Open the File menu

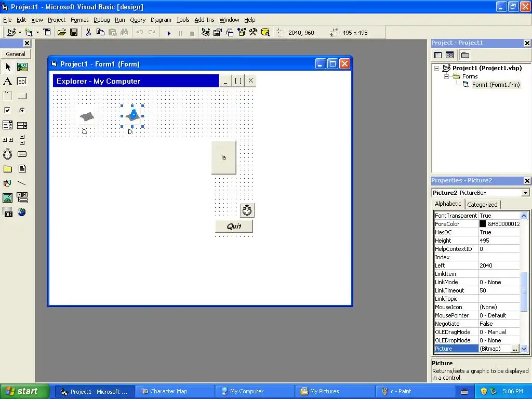point(7,20)
